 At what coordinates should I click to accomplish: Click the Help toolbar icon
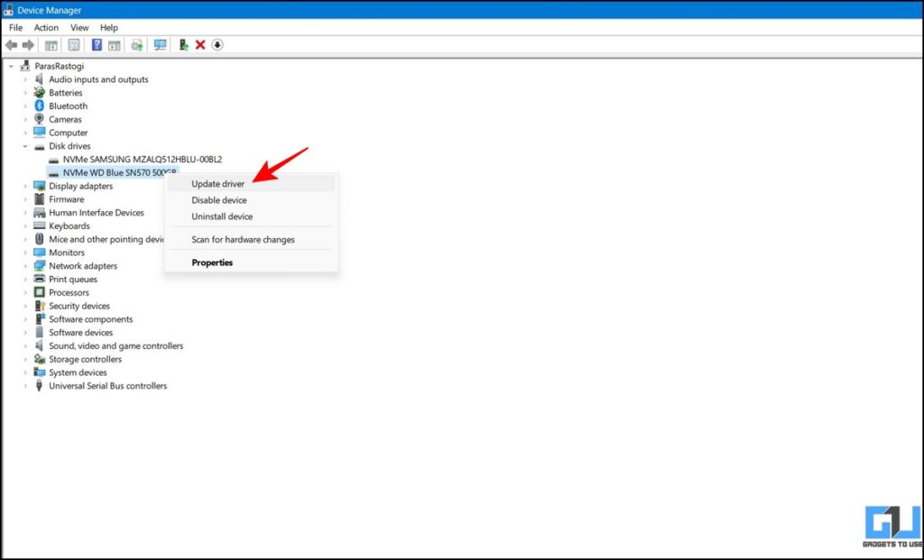coord(97,44)
